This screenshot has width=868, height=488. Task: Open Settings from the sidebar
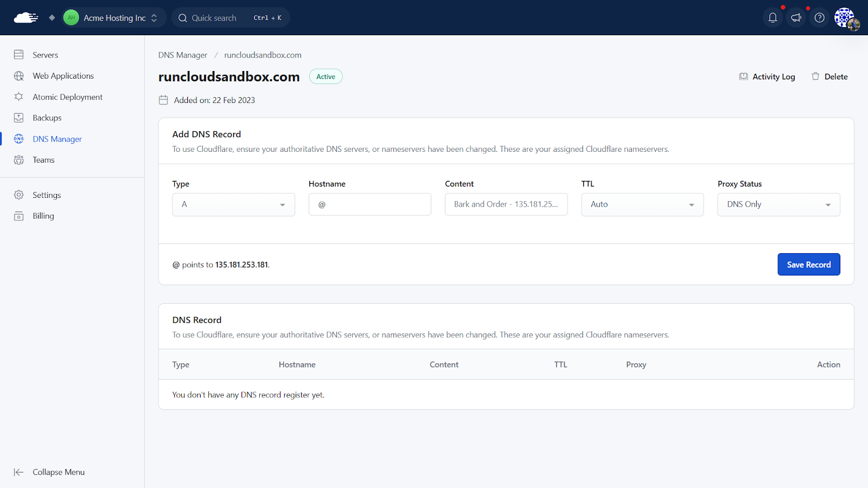coord(47,195)
